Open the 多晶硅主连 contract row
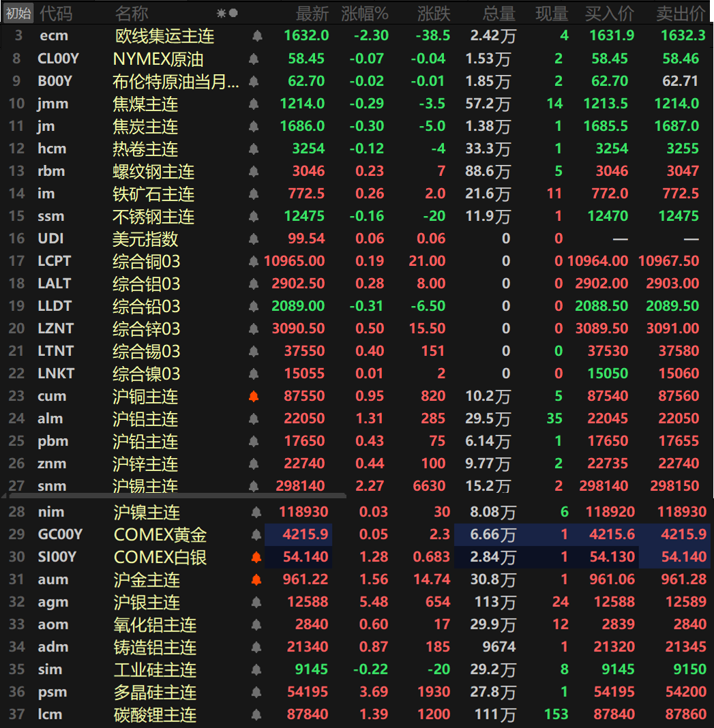This screenshot has width=714, height=728. [x=155, y=693]
